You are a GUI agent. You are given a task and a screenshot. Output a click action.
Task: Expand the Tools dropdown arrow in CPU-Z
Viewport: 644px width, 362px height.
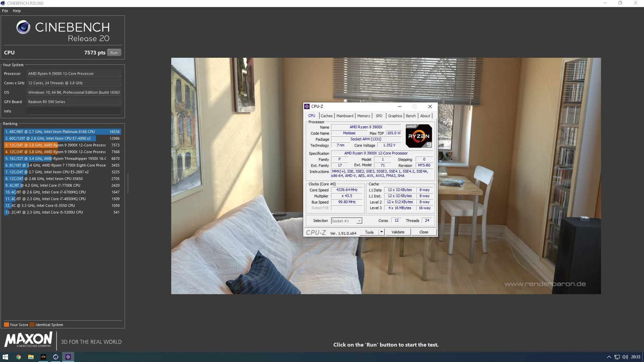[x=381, y=232]
